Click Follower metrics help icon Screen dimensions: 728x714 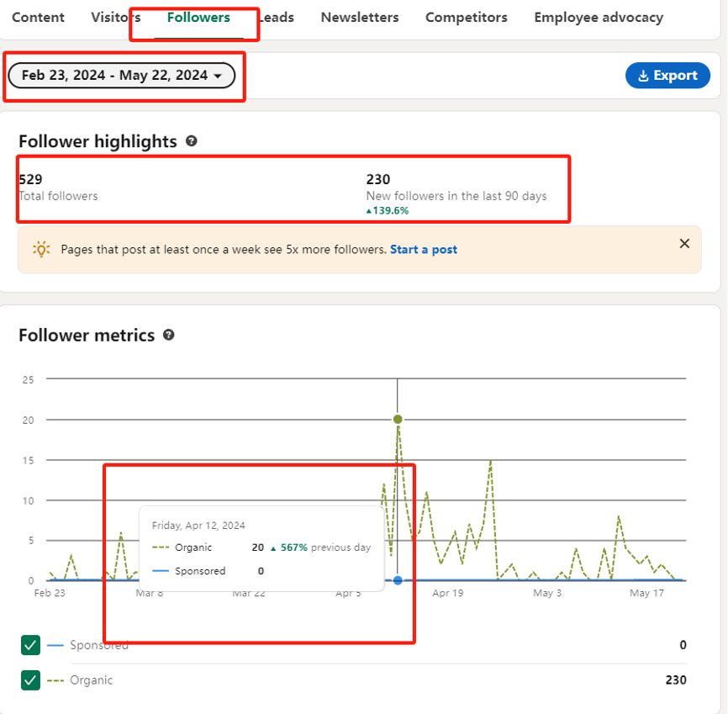168,335
